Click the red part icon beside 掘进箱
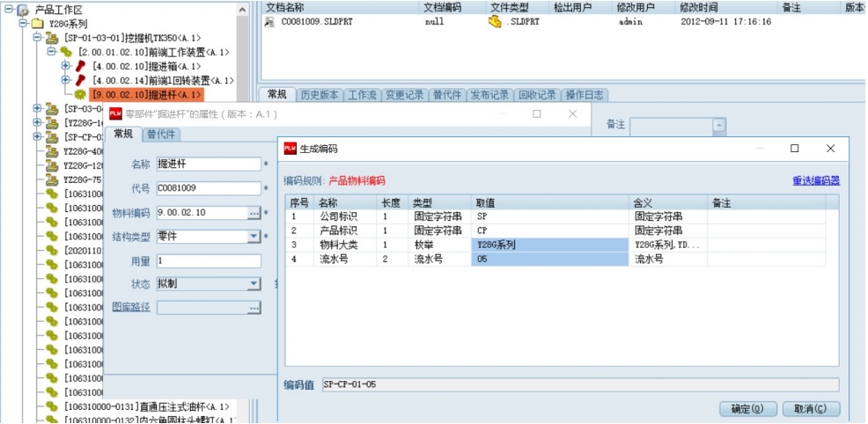This screenshot has height=424, width=868. (81, 66)
